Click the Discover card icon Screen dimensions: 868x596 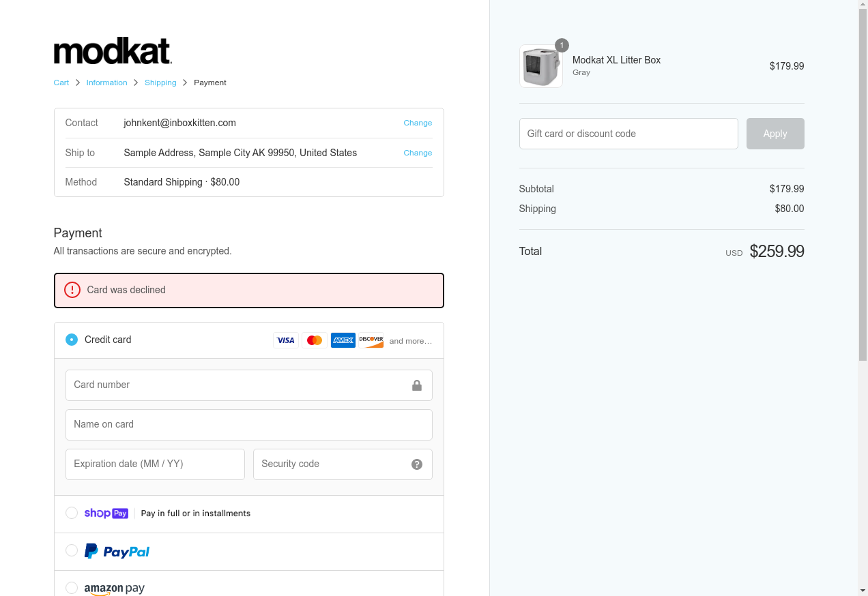pos(371,340)
